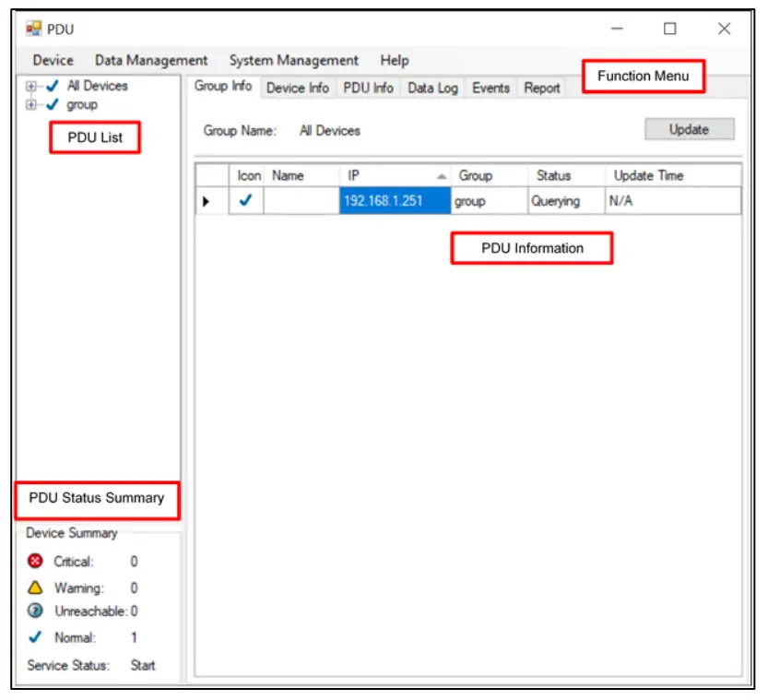This screenshot has height=700, width=768.
Task: Click the Querying status cell
Action: tap(566, 201)
